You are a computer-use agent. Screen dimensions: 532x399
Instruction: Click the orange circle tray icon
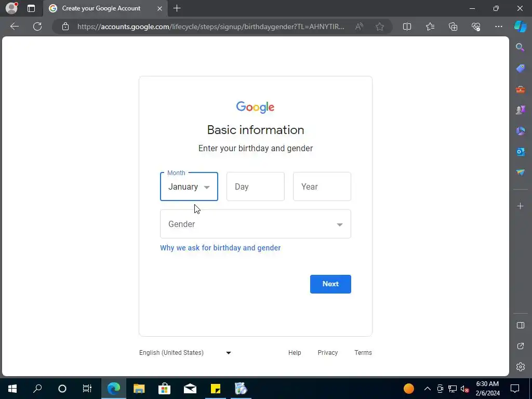tap(409, 389)
